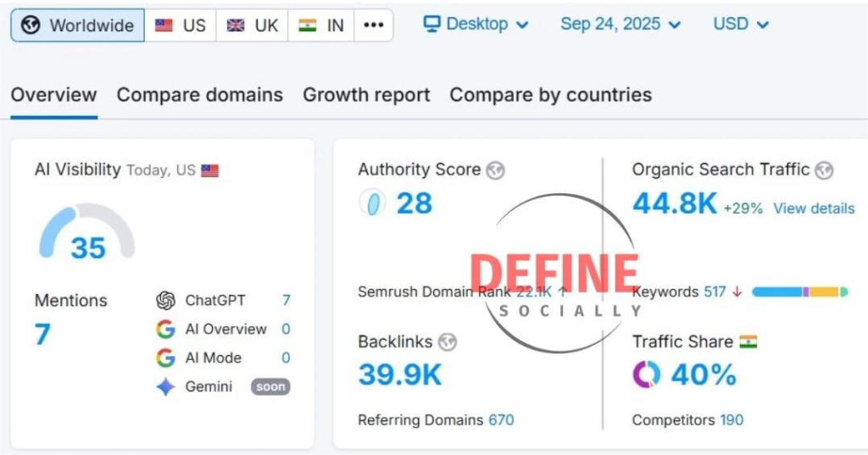
Task: Click the ChatGPT logo icon
Action: 165,301
